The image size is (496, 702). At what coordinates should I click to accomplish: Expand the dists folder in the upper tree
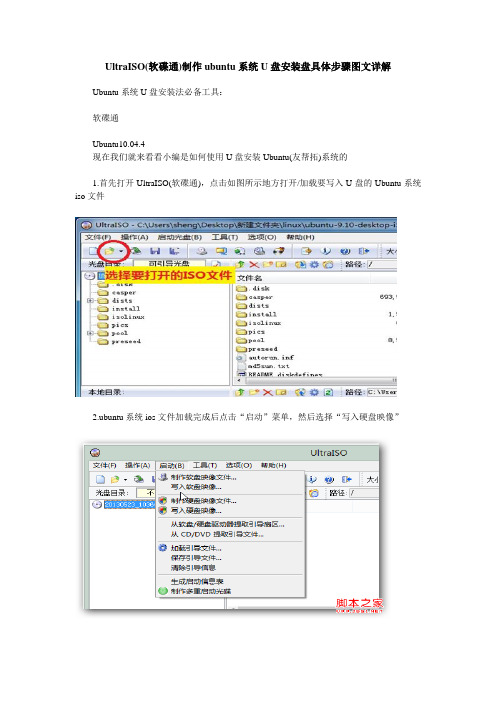90,301
